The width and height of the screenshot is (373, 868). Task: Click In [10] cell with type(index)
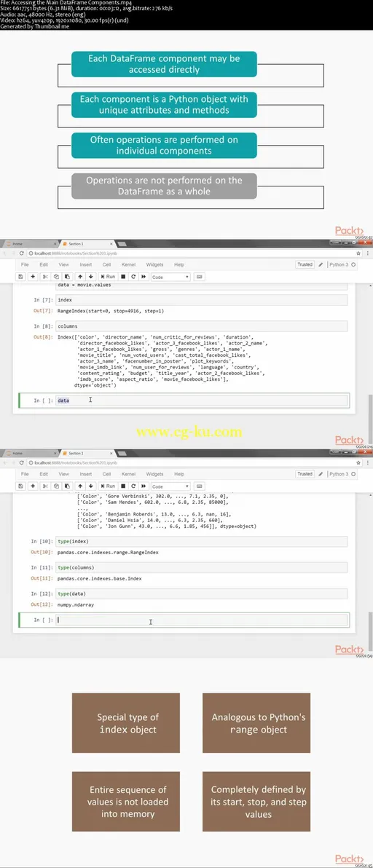click(202, 541)
